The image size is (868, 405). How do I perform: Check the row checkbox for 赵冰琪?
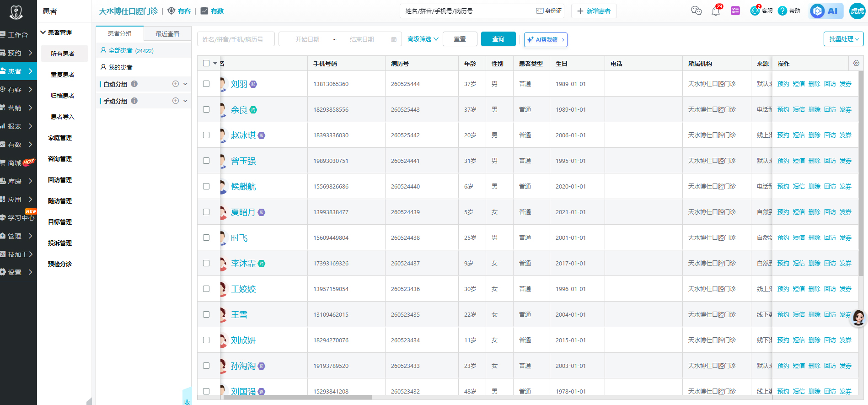pos(206,135)
